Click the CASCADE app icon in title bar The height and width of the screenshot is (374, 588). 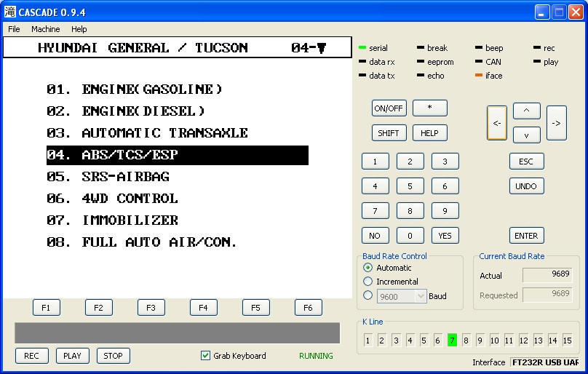click(10, 12)
